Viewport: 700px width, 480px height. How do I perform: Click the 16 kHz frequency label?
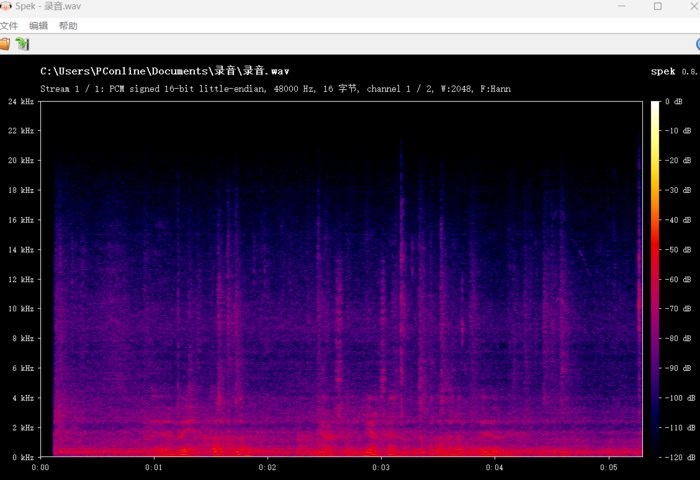(x=21, y=220)
